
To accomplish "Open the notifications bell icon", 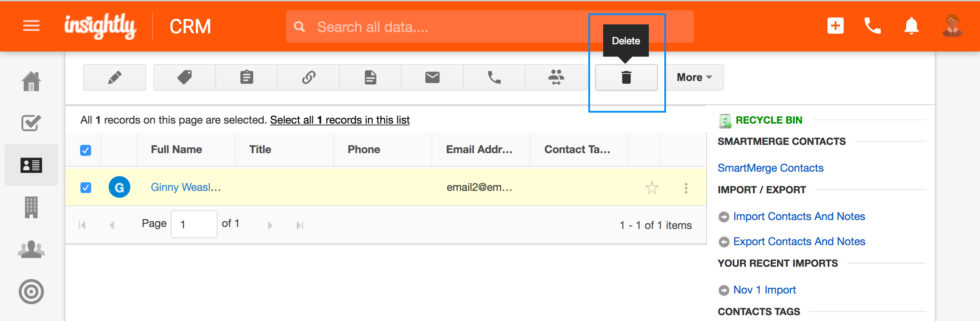I will coord(911,26).
